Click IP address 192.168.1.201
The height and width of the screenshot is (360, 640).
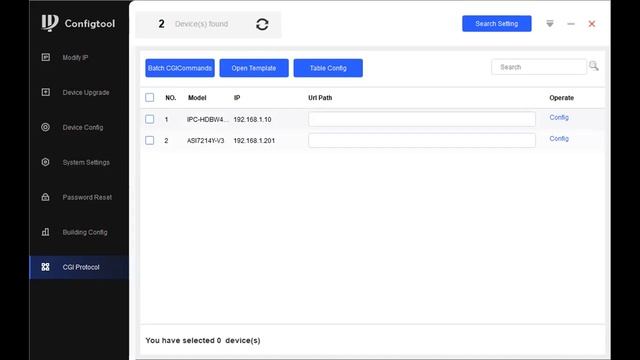pos(254,141)
